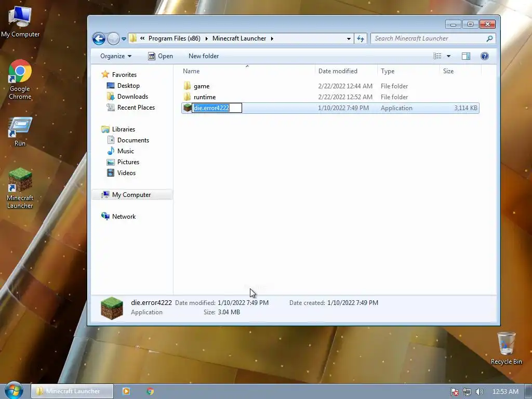
Task: Click the folder icon in the address bar
Action: pyautogui.click(x=134, y=38)
